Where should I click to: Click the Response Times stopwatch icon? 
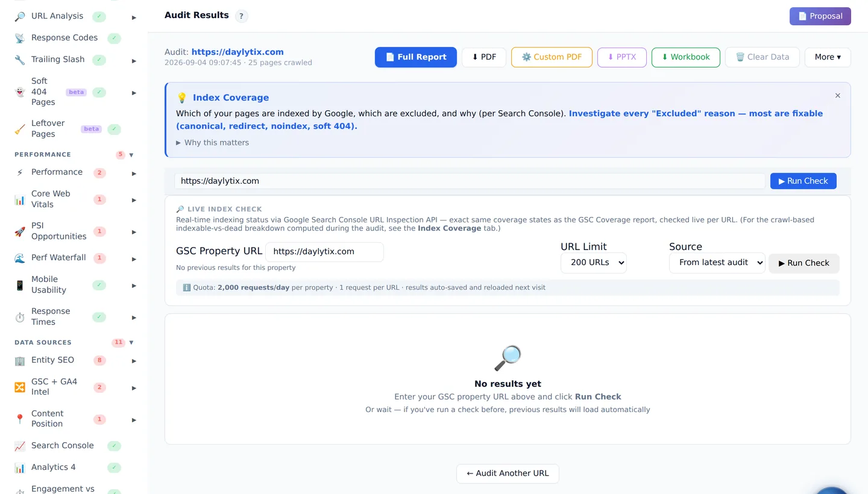20,317
